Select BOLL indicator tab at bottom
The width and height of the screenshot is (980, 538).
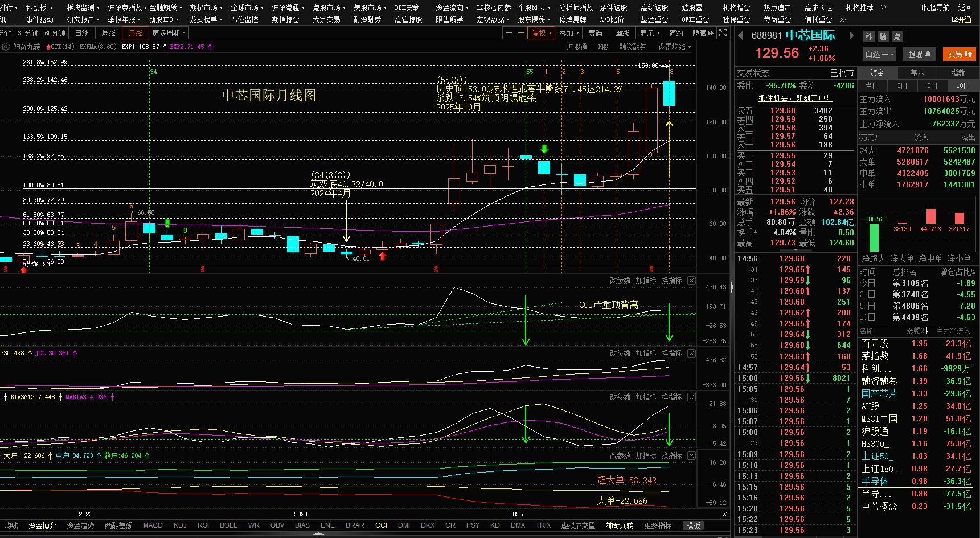[x=228, y=525]
